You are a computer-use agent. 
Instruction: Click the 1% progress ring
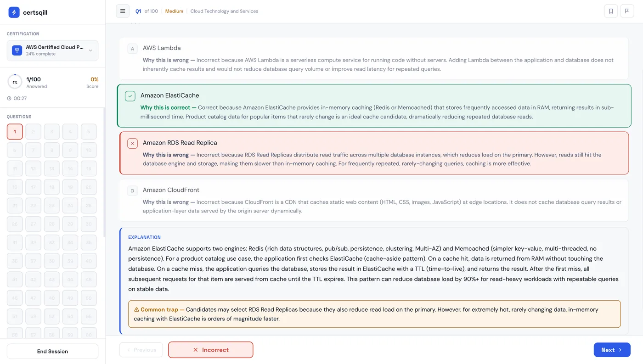(x=15, y=82)
